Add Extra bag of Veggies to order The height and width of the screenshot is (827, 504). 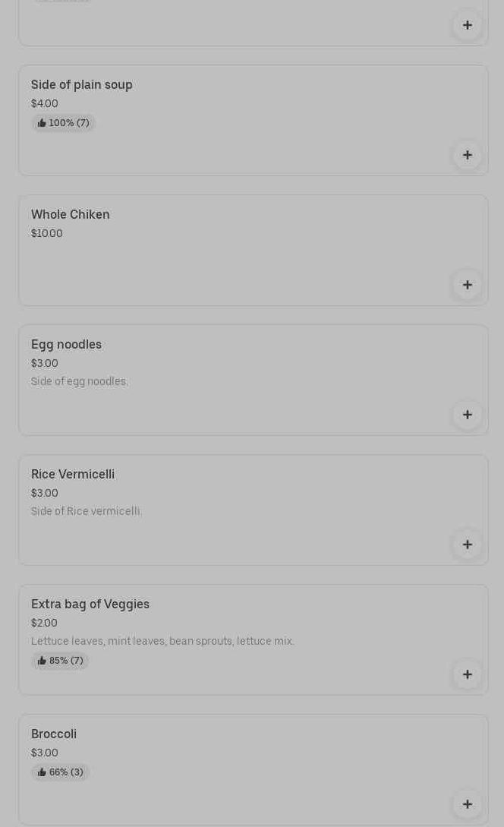coord(467,674)
